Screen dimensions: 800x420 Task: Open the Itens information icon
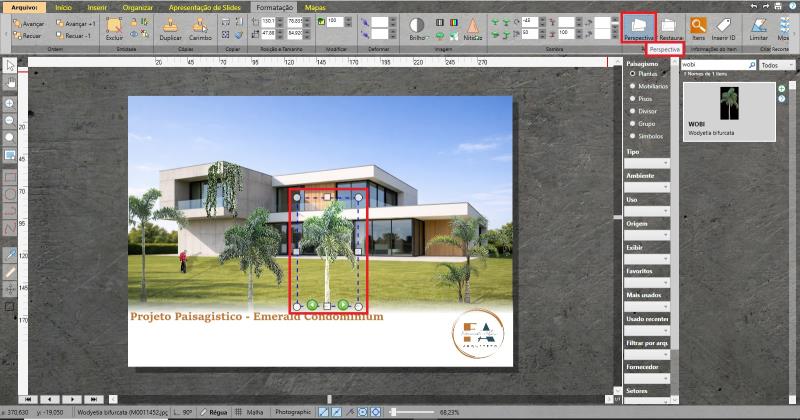point(698,27)
